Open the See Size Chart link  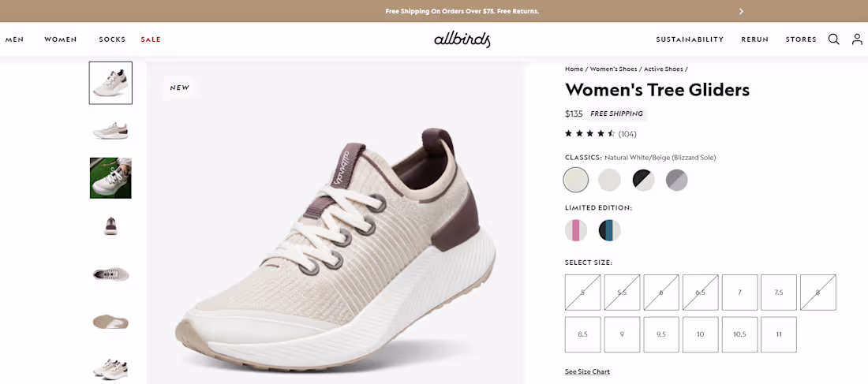[x=587, y=371]
